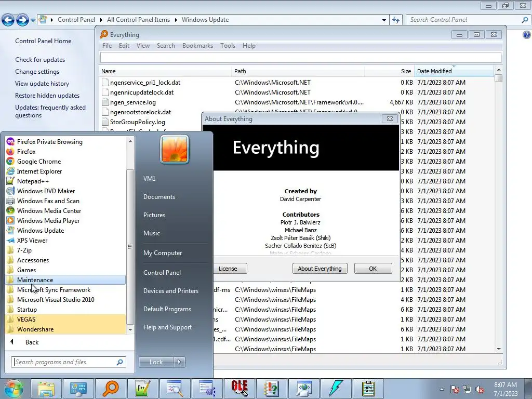Click the Control Panel help question-mark icon
The height and width of the screenshot is (399, 532).
(x=527, y=35)
